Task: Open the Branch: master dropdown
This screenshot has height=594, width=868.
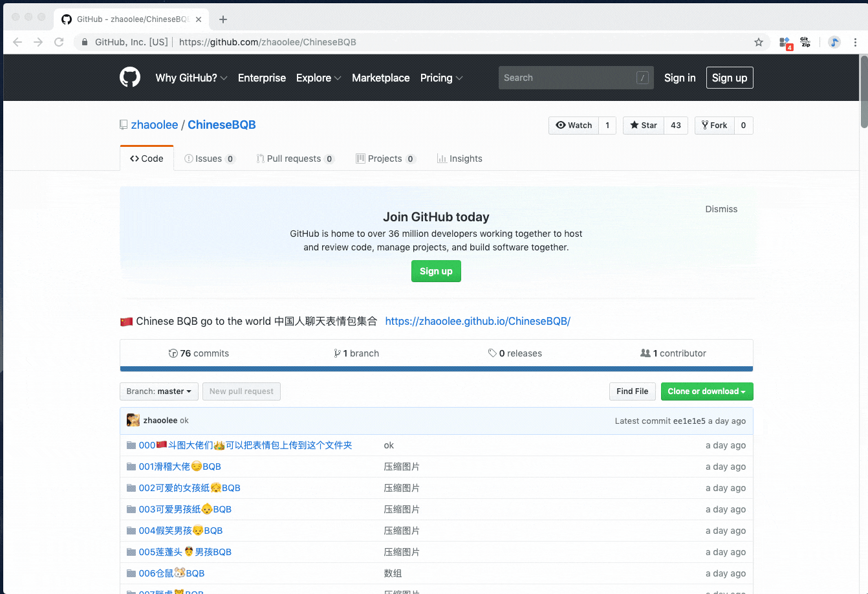Action: (158, 391)
